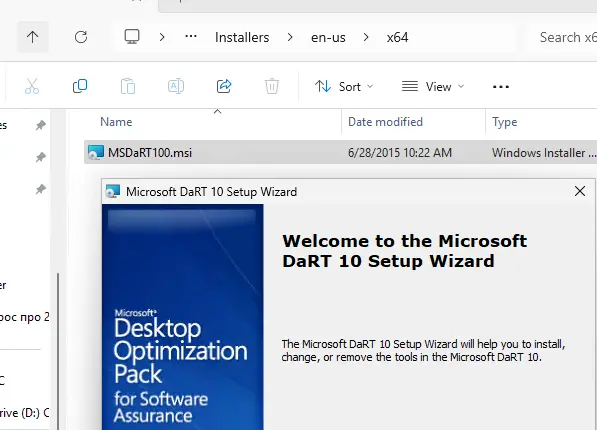Click the Cut scissors icon
The height and width of the screenshot is (430, 597).
[x=32, y=86]
